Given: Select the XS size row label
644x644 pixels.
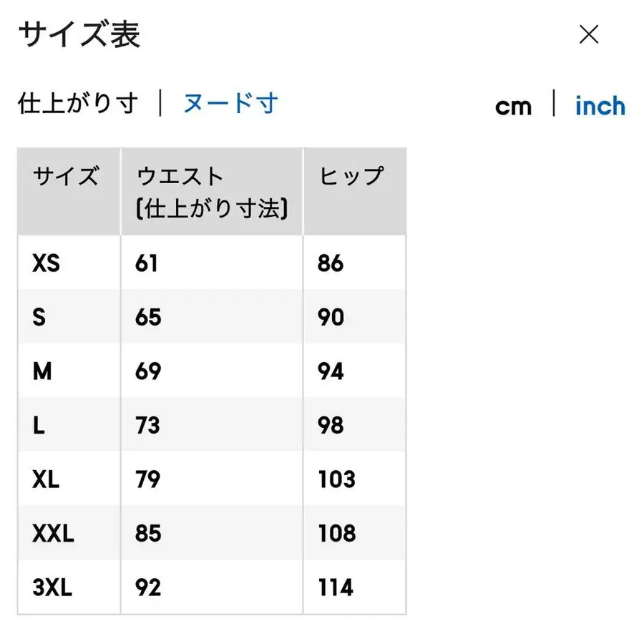Looking at the screenshot, I should (45, 263).
